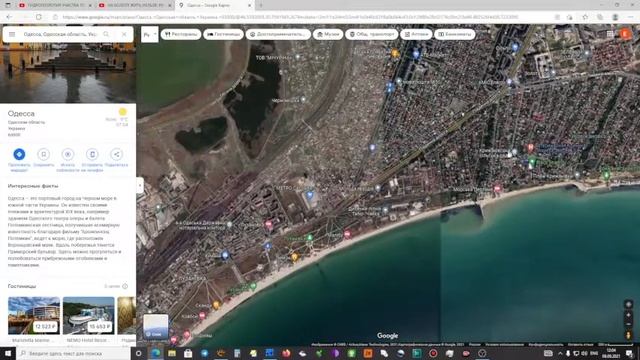The image size is (640, 360).
Task: Click the my location compass button
Action: (x=629, y=304)
